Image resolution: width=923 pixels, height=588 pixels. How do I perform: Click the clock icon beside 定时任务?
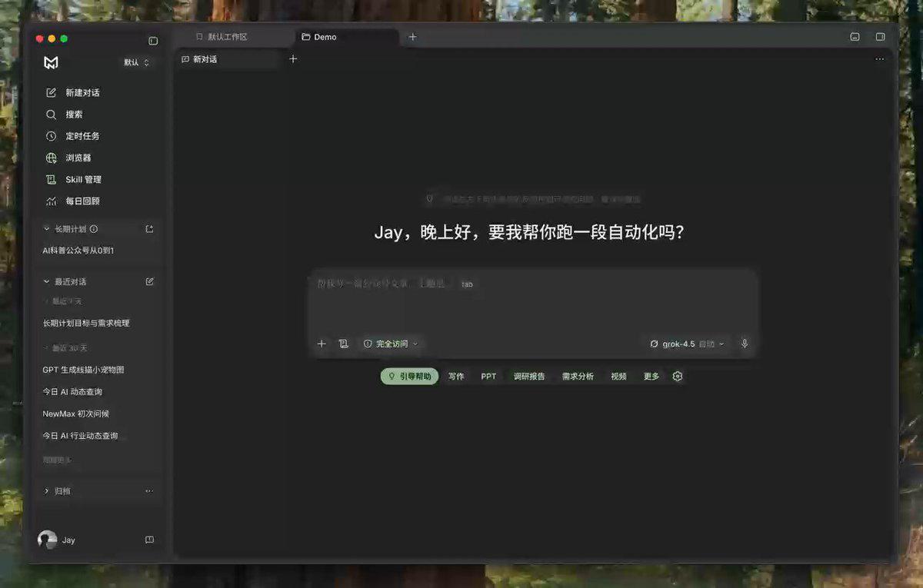pyautogui.click(x=52, y=136)
